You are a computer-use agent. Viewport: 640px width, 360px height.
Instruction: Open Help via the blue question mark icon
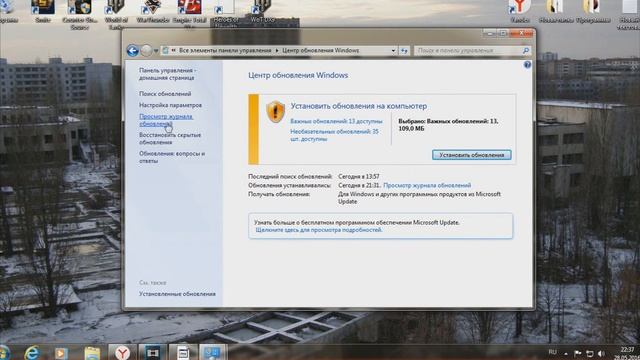tap(527, 65)
